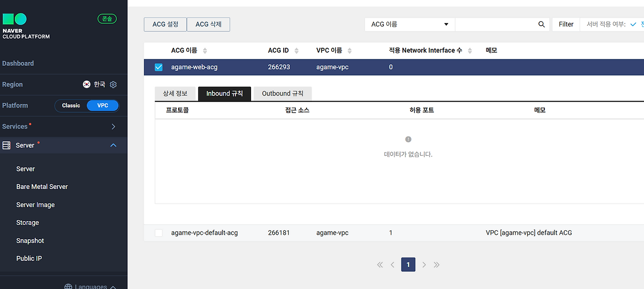The width and height of the screenshot is (644, 289).
Task: Click the ACG 설정 button
Action: (x=166, y=24)
